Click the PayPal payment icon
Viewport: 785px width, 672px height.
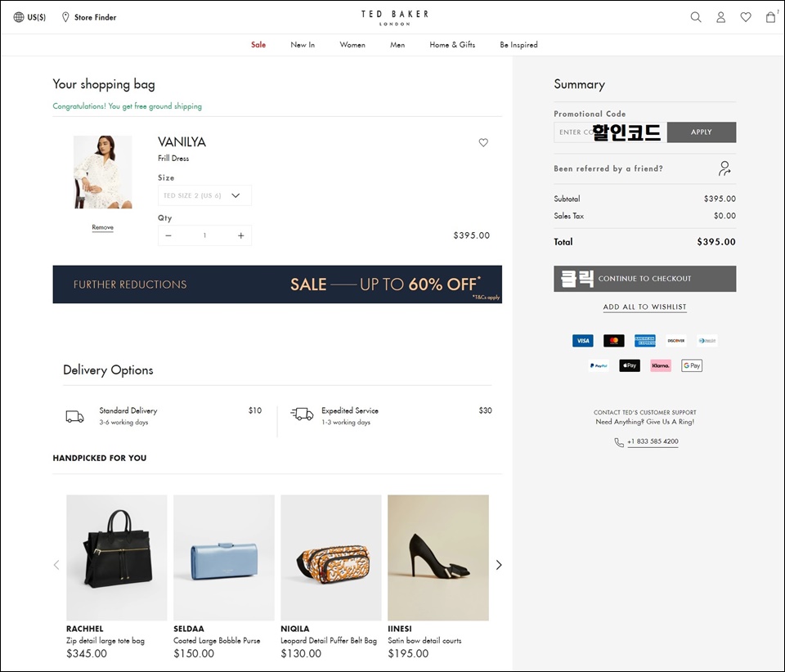coord(599,365)
